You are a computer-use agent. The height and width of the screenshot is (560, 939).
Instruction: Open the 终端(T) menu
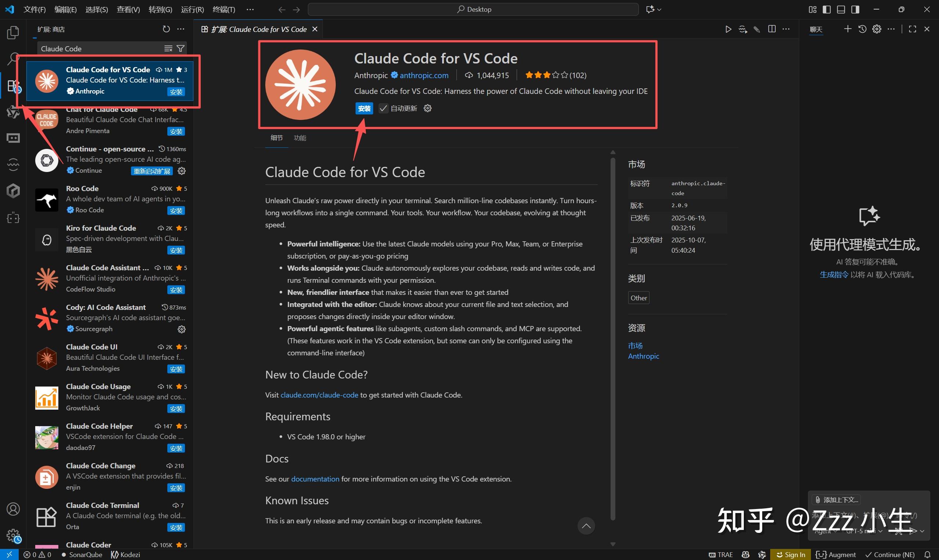click(x=223, y=10)
